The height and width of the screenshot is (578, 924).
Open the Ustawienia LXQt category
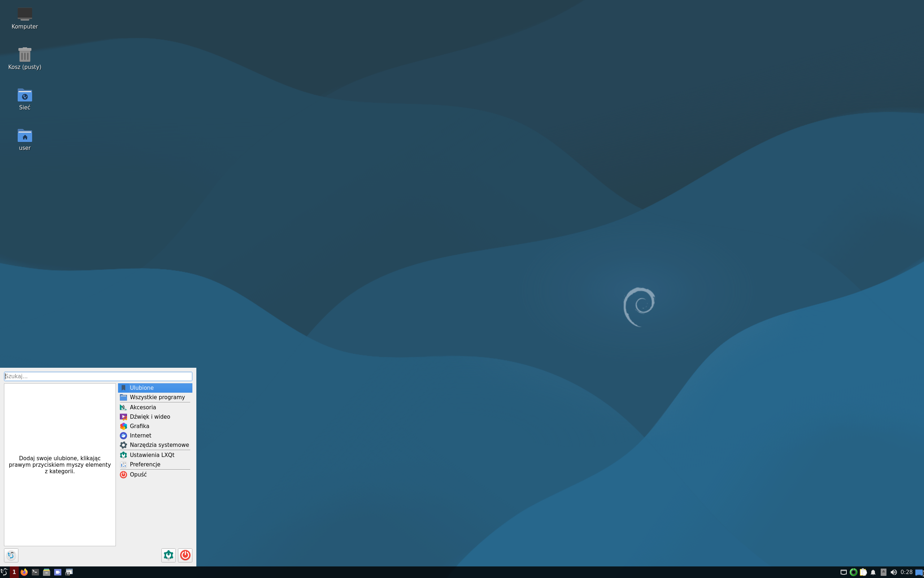(155, 455)
